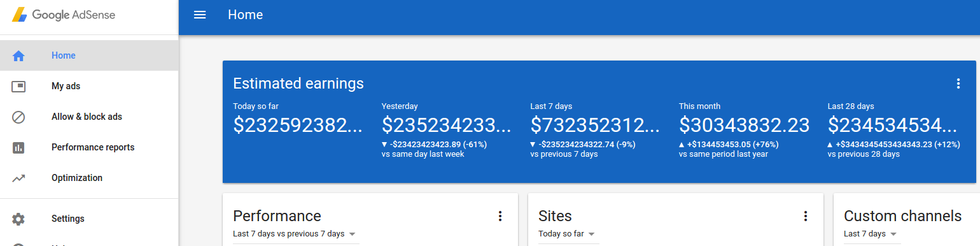Click the My ads icon in sidebar
Screen dimensions: 980x246
18,86
